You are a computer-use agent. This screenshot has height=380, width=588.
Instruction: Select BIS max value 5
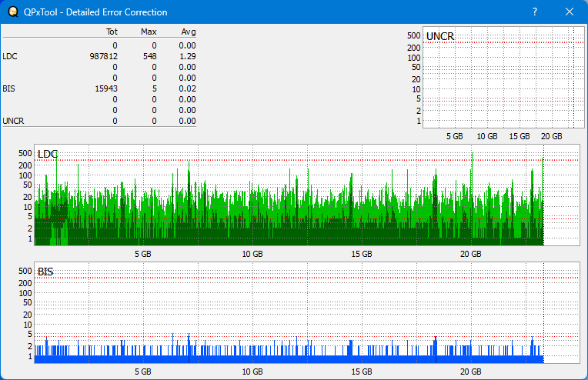point(155,88)
